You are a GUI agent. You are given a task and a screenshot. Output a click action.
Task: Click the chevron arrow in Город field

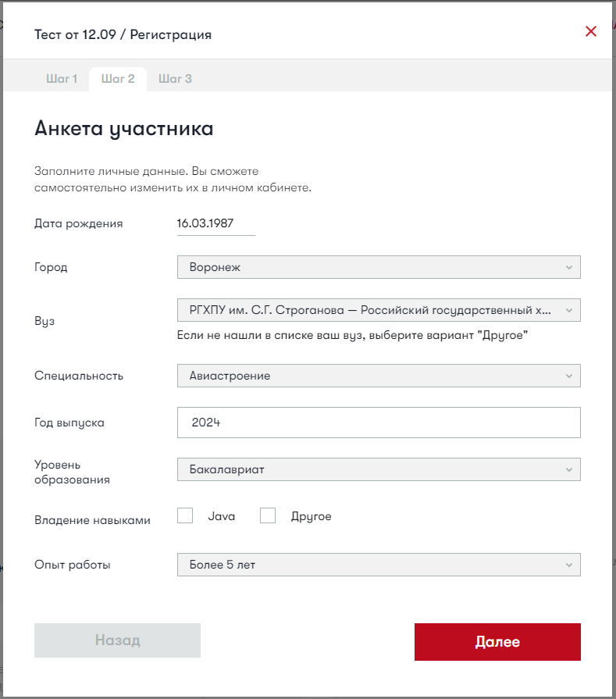(x=569, y=267)
